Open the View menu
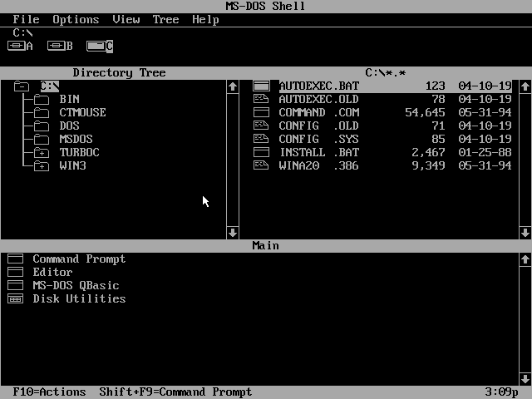The width and height of the screenshot is (532, 399). [x=126, y=19]
